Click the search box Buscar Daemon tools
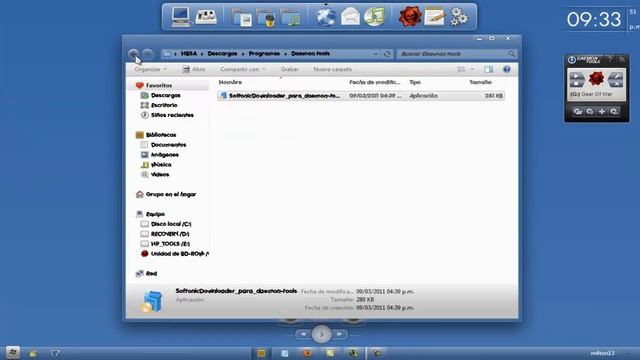Viewport: 640px width, 360px height. point(456,53)
